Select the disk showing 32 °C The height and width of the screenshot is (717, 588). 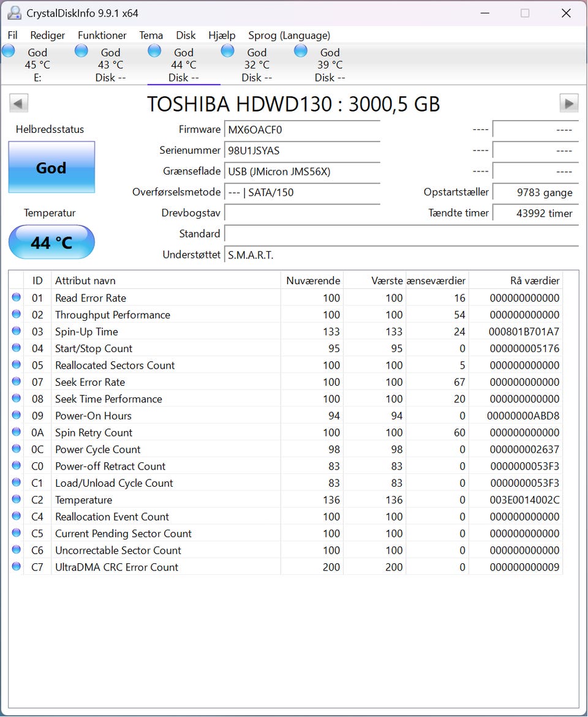tap(257, 64)
